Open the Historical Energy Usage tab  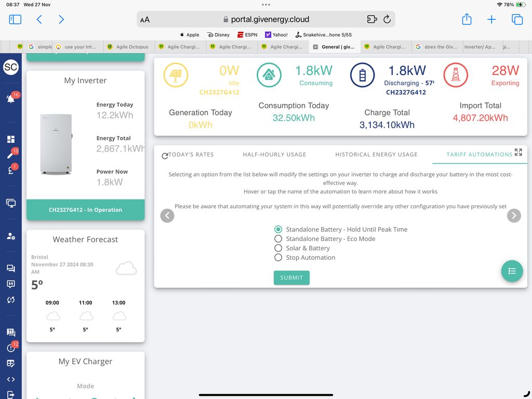(x=376, y=154)
